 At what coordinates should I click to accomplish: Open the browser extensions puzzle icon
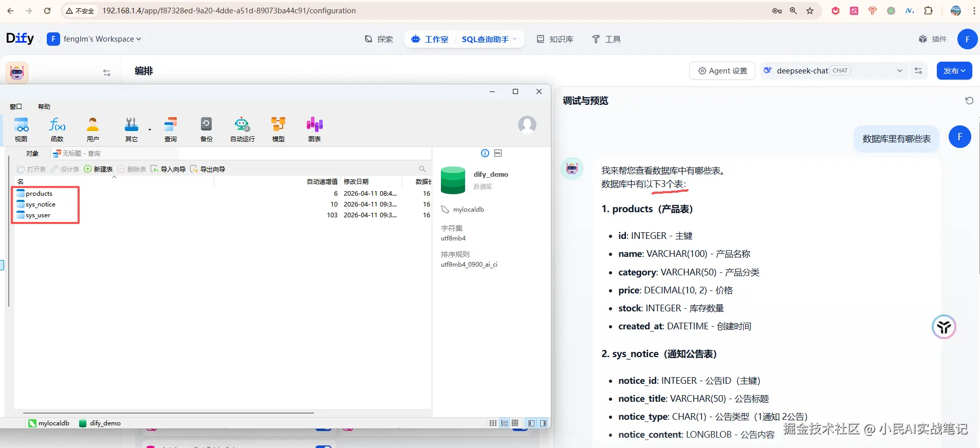(928, 10)
